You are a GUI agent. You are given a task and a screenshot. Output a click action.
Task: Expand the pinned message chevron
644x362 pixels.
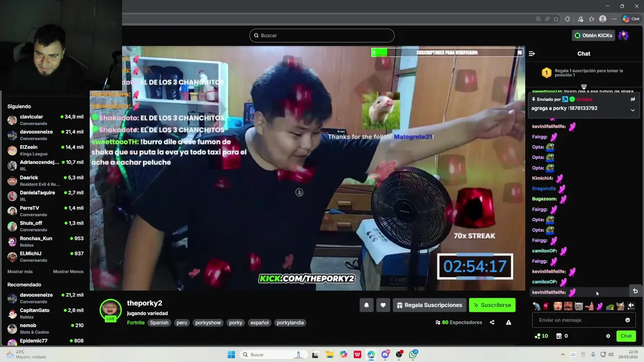point(633,110)
